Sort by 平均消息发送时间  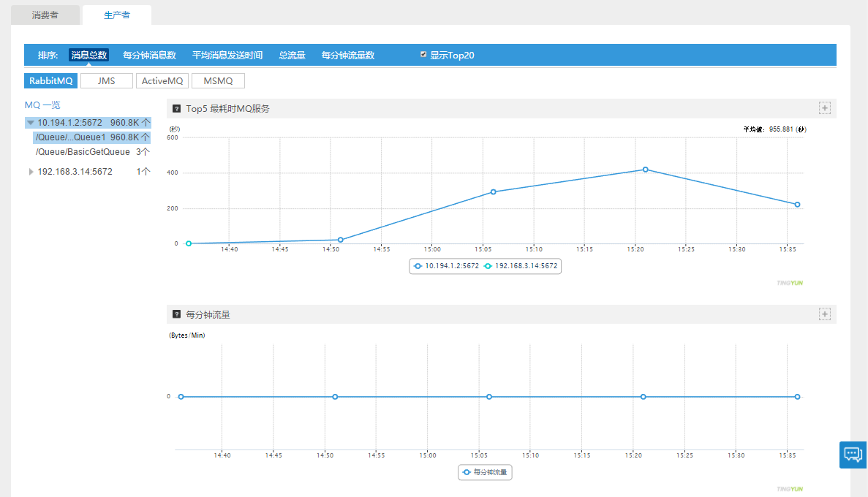(x=227, y=56)
